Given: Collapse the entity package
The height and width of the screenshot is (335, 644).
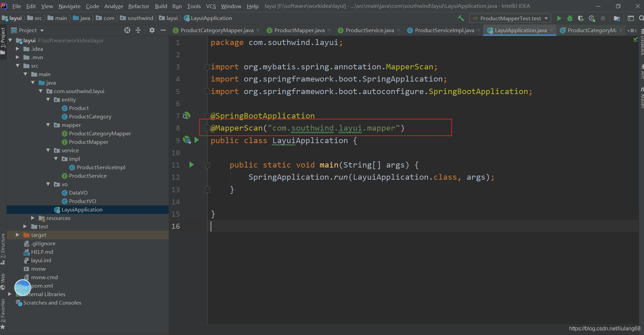Looking at the screenshot, I should coord(48,99).
